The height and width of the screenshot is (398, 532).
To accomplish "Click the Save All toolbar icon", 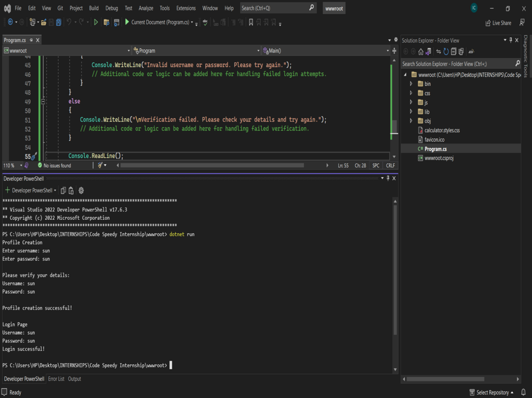I will [59, 22].
